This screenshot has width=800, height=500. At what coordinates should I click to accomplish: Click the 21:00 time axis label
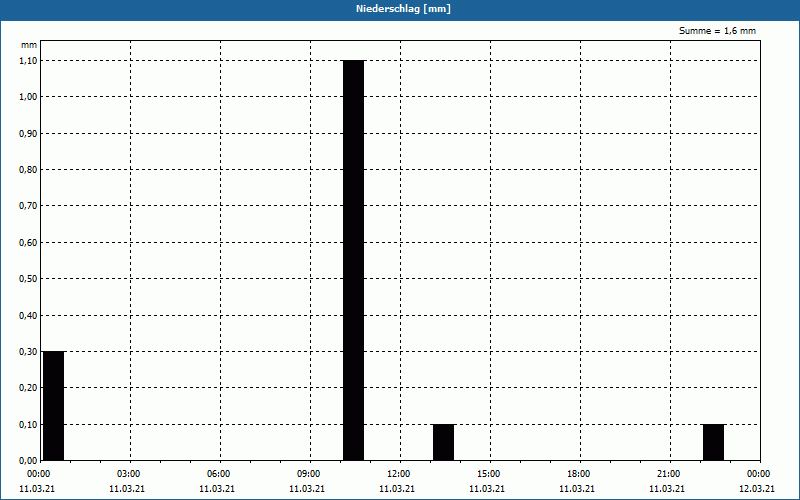(668, 474)
